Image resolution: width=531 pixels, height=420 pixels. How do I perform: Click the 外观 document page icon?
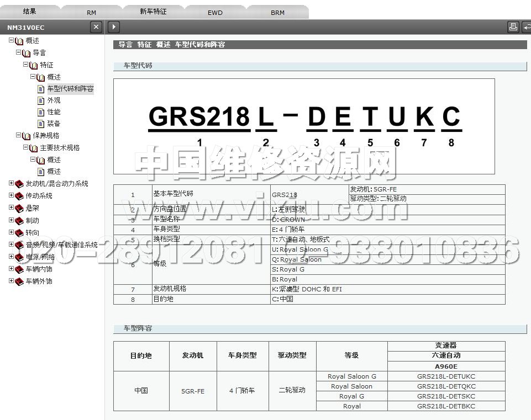click(x=41, y=101)
